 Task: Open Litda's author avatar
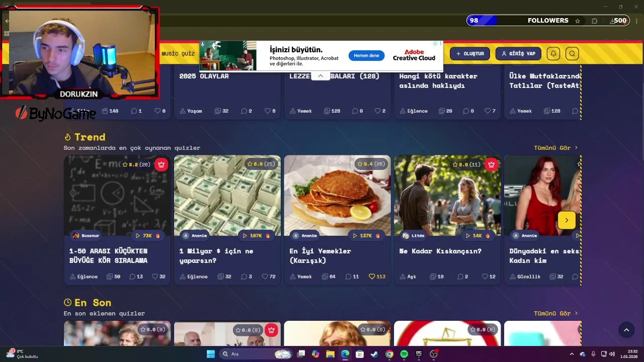(x=406, y=235)
